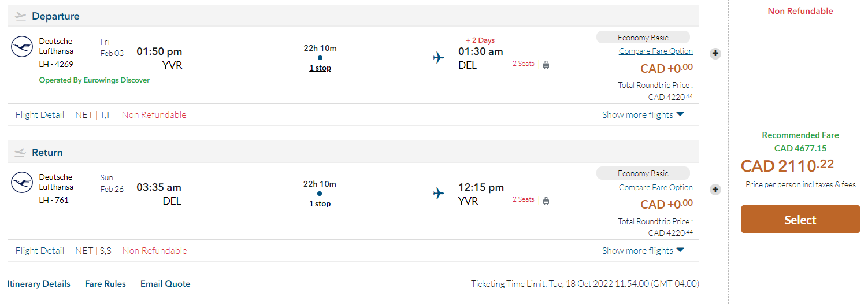The image size is (868, 304).
Task: Click the baggage icon on return flight
Action: [546, 201]
